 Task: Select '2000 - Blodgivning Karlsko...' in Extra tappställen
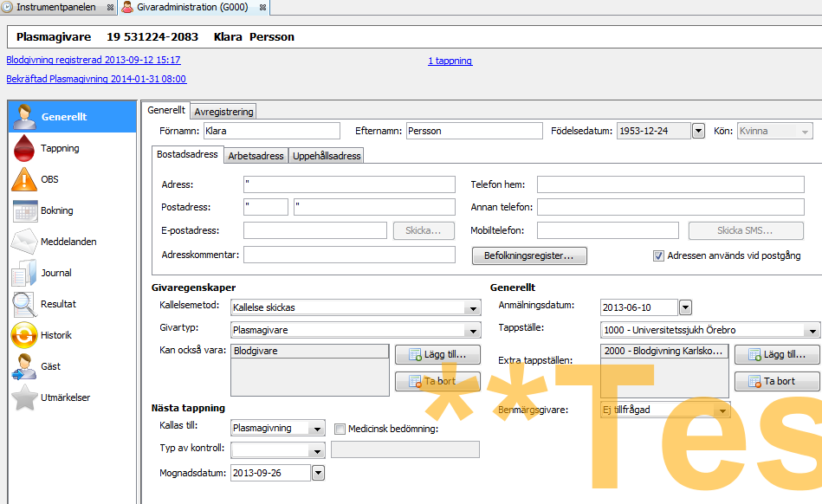664,351
